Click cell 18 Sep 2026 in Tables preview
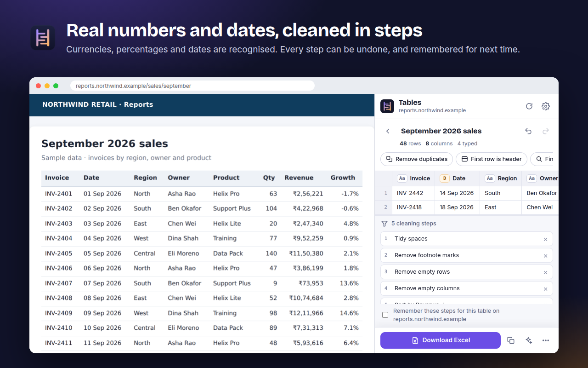588x368 pixels. click(x=457, y=207)
